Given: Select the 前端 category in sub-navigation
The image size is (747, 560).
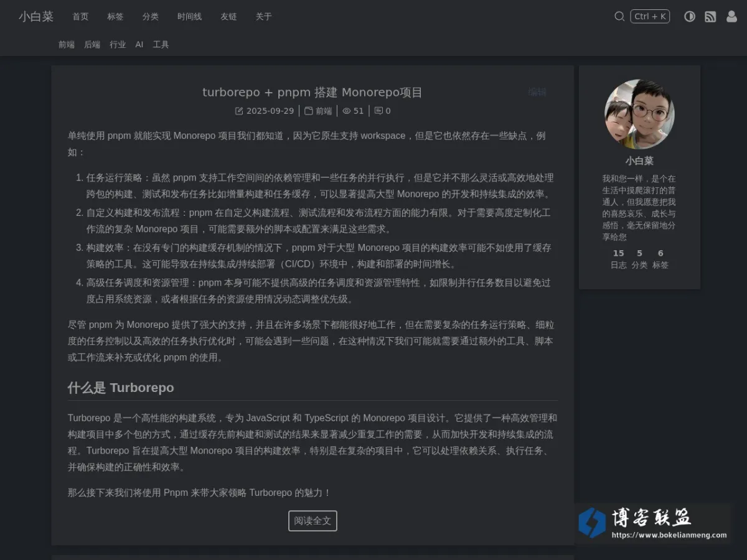Looking at the screenshot, I should coord(67,45).
